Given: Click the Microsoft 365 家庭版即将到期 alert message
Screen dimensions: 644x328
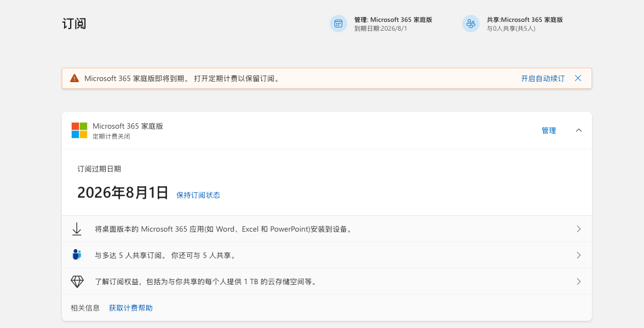Looking at the screenshot, I should coord(183,78).
